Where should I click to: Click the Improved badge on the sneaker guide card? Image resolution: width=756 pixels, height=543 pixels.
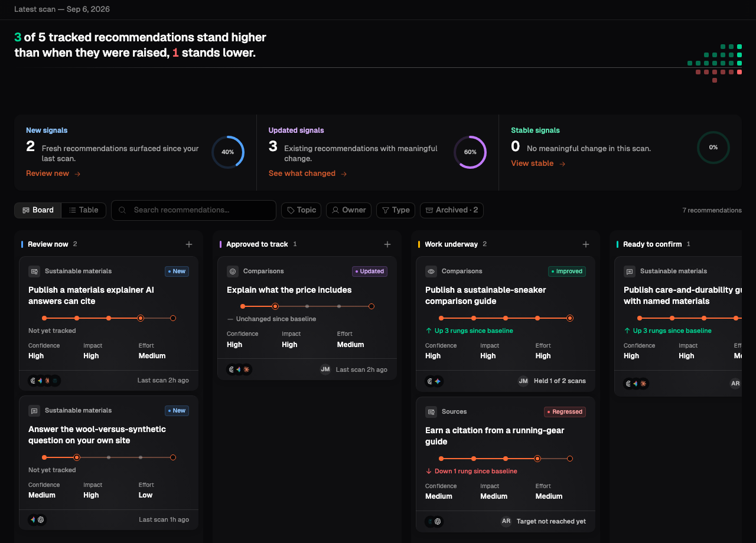567,271
